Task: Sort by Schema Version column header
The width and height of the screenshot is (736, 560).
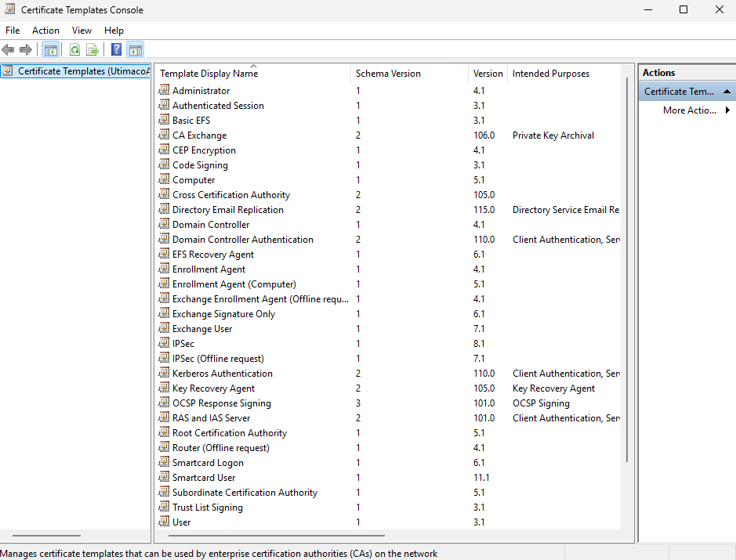Action: (388, 74)
